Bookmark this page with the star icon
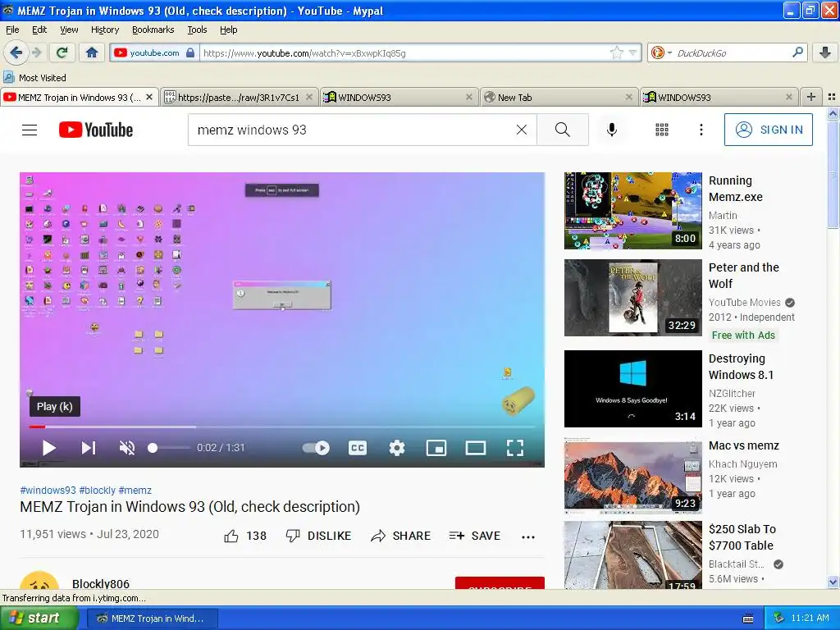 coord(617,52)
